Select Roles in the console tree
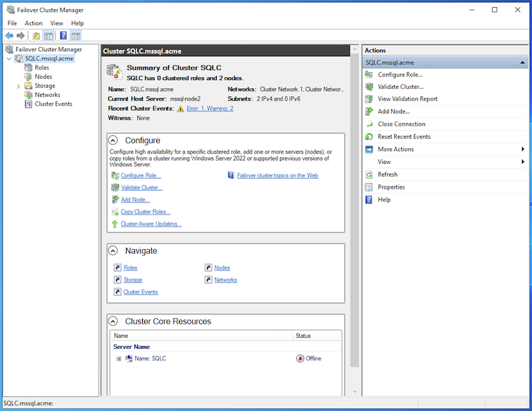The width and height of the screenshot is (532, 411). [42, 68]
